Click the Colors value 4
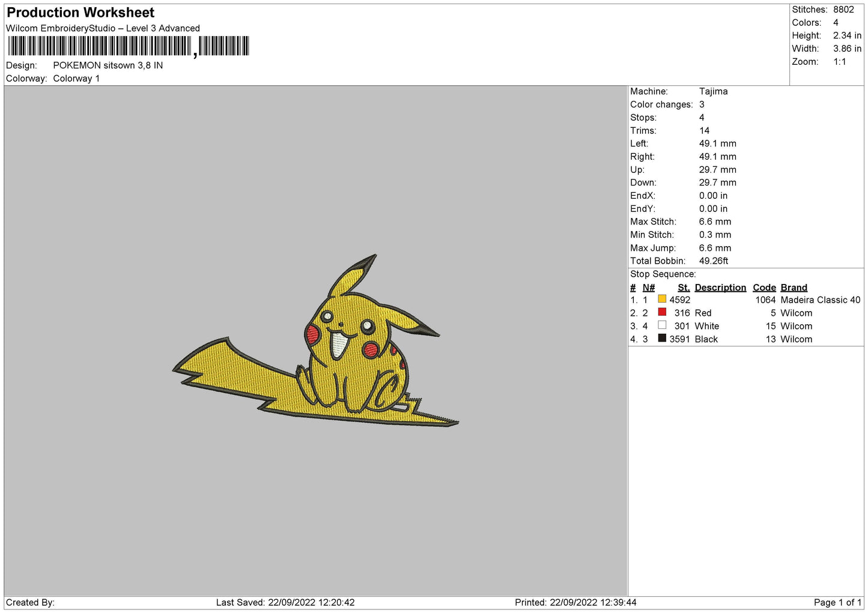 (x=836, y=23)
